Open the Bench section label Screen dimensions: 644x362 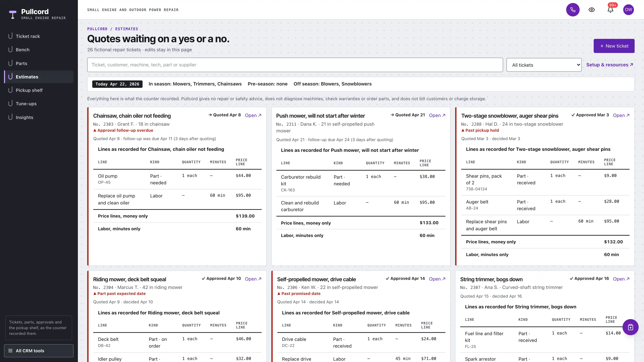(x=22, y=50)
